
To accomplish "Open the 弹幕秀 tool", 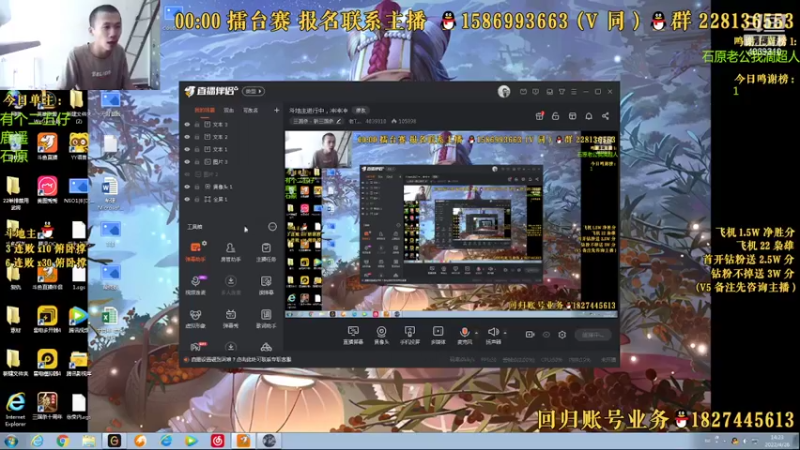I will click(231, 318).
